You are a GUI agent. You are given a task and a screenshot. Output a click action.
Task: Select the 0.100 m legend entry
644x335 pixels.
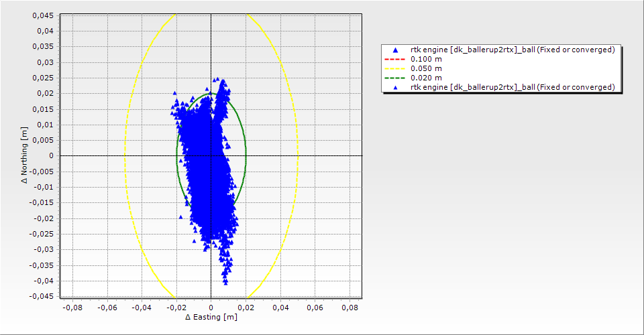click(x=414, y=59)
